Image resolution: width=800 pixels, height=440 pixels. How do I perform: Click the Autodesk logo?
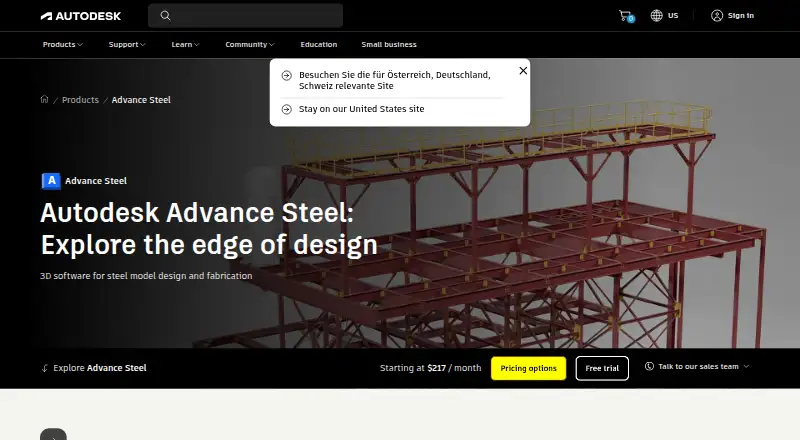pos(81,16)
